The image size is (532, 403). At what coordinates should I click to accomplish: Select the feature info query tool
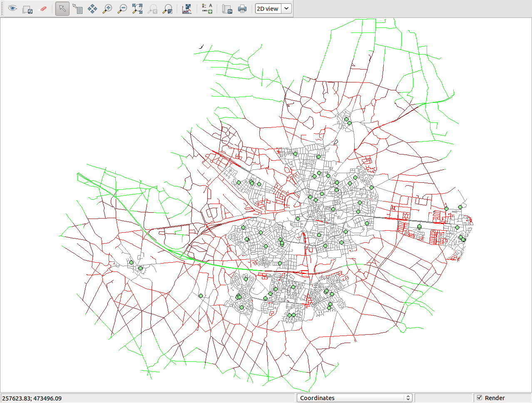click(x=77, y=9)
